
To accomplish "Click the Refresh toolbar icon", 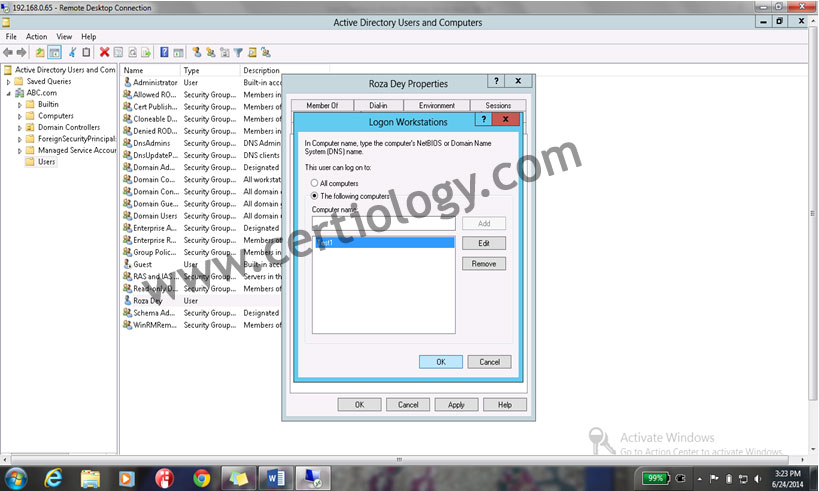I will point(133,52).
